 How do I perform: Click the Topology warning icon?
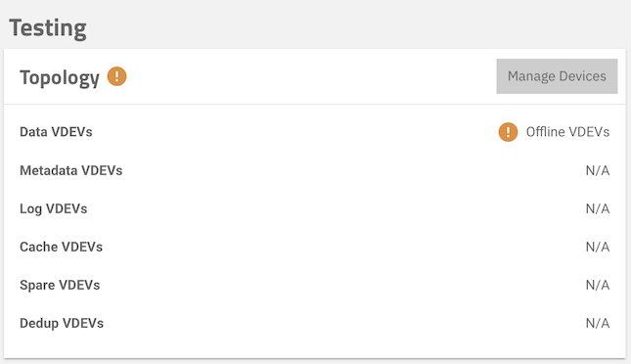click(x=116, y=76)
